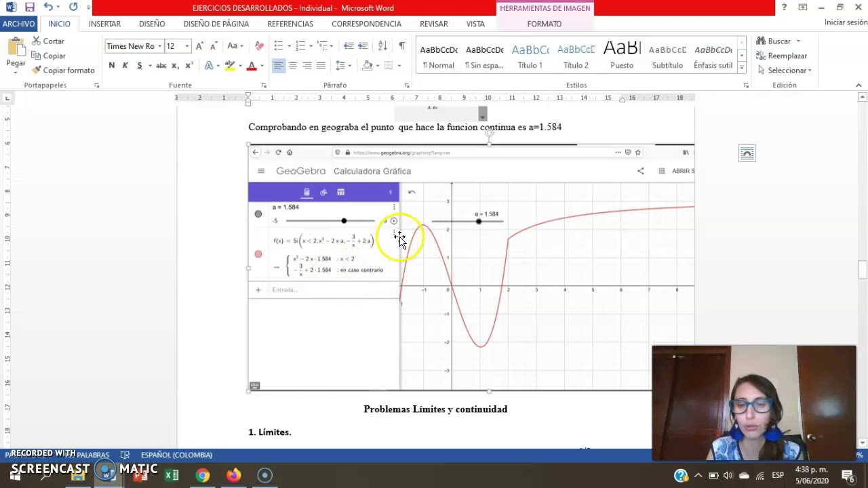This screenshot has height=488, width=868.
Task: Expand the Buscar dropdown arrow
Action: [798, 41]
